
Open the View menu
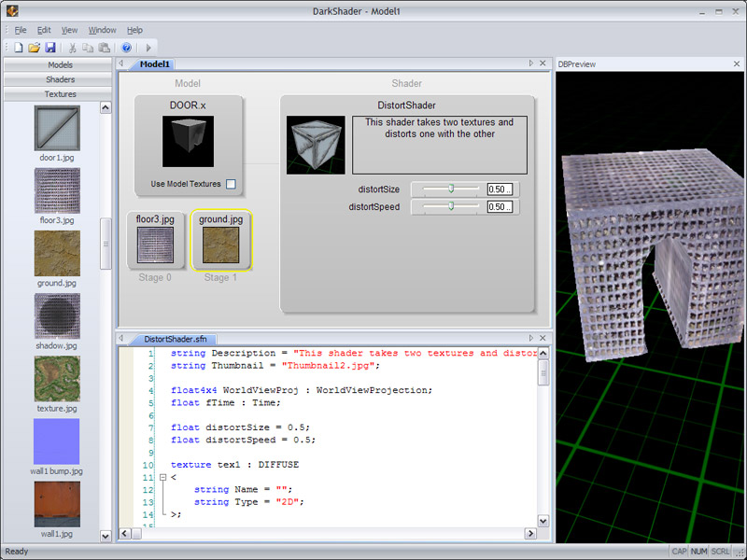point(69,30)
